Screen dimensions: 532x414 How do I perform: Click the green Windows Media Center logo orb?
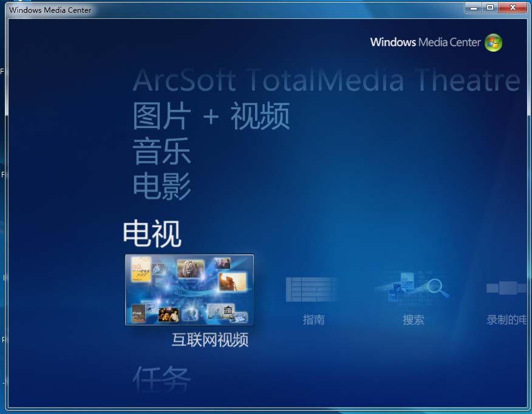493,42
